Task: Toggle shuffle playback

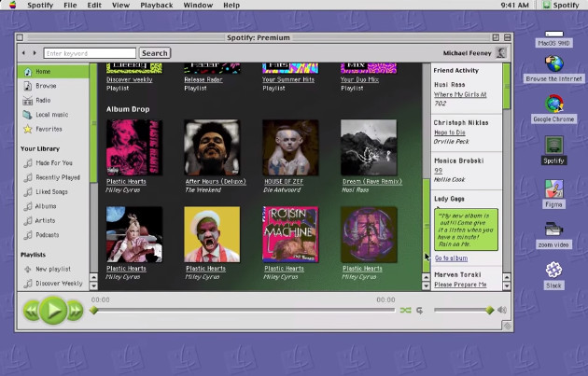Action: click(x=405, y=311)
